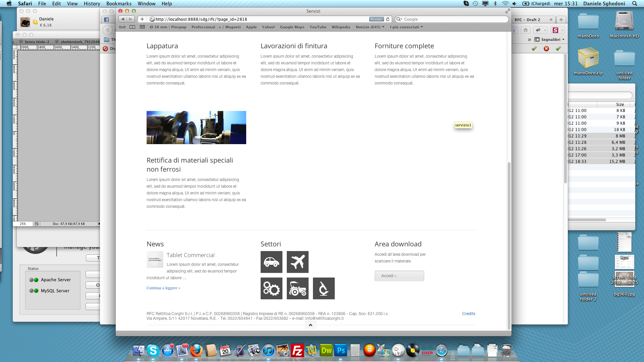644x362 pixels.
Task: Open Wikipedia bookmark
Action: (341, 27)
